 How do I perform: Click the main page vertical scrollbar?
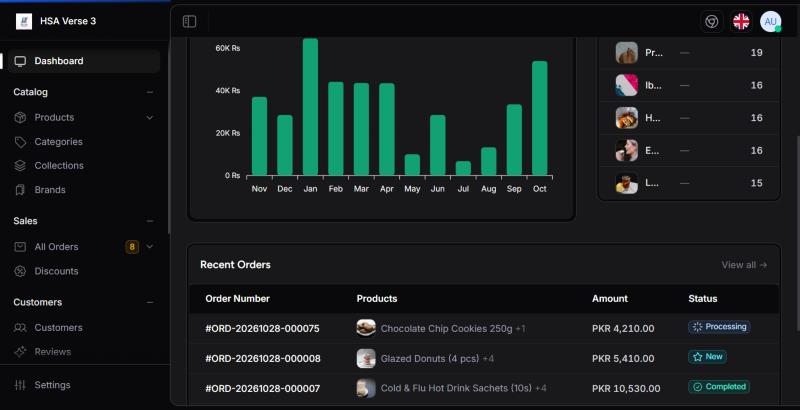coord(796,235)
